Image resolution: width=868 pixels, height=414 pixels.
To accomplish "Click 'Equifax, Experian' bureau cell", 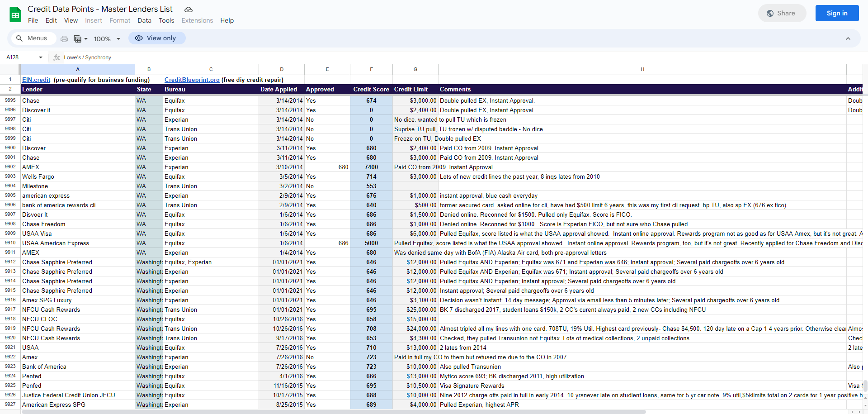I will click(x=211, y=262).
